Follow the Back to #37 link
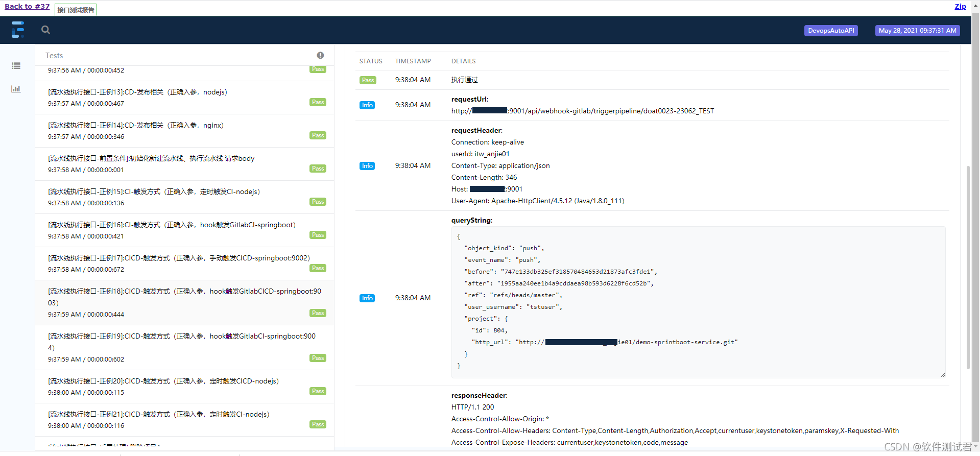 click(27, 7)
